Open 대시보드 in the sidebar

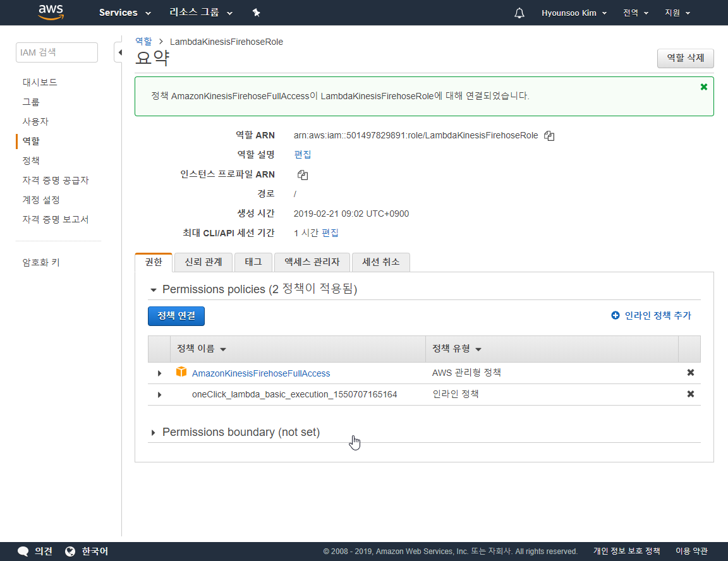click(40, 82)
